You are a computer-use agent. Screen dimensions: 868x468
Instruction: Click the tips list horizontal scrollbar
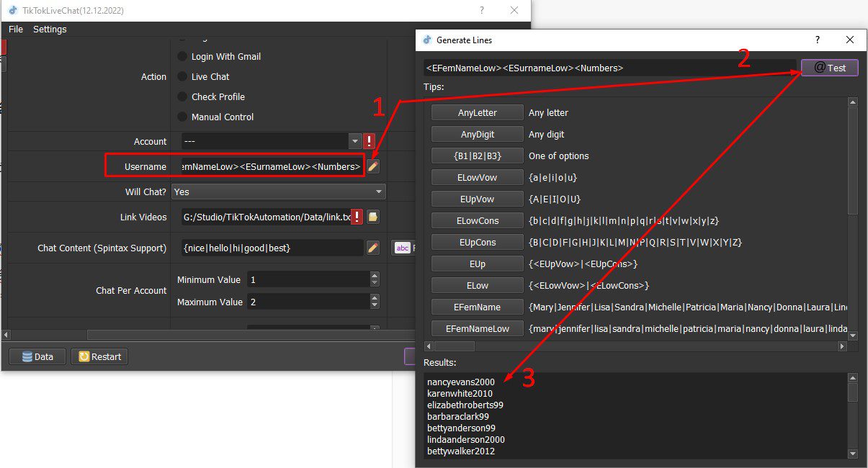coord(636,346)
